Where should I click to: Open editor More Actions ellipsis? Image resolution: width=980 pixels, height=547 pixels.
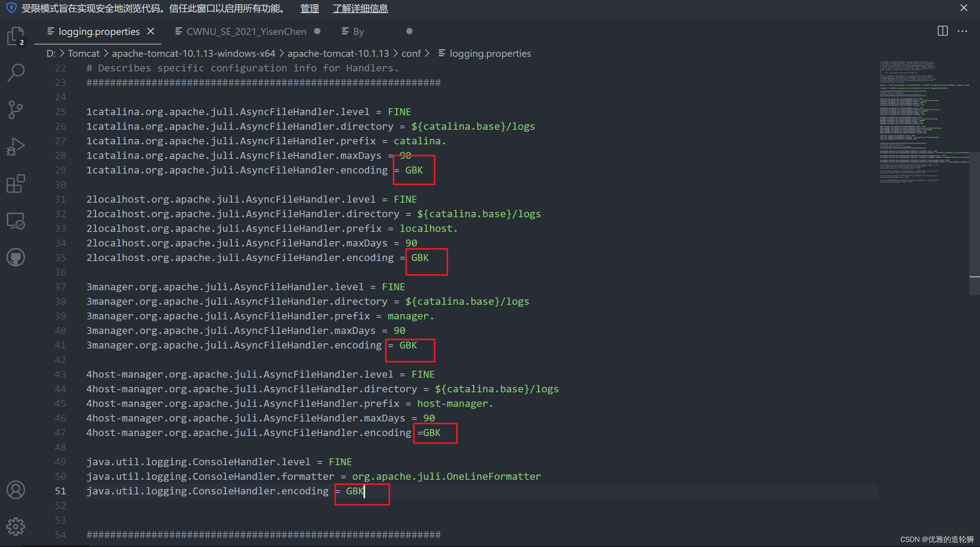pyautogui.click(x=962, y=31)
